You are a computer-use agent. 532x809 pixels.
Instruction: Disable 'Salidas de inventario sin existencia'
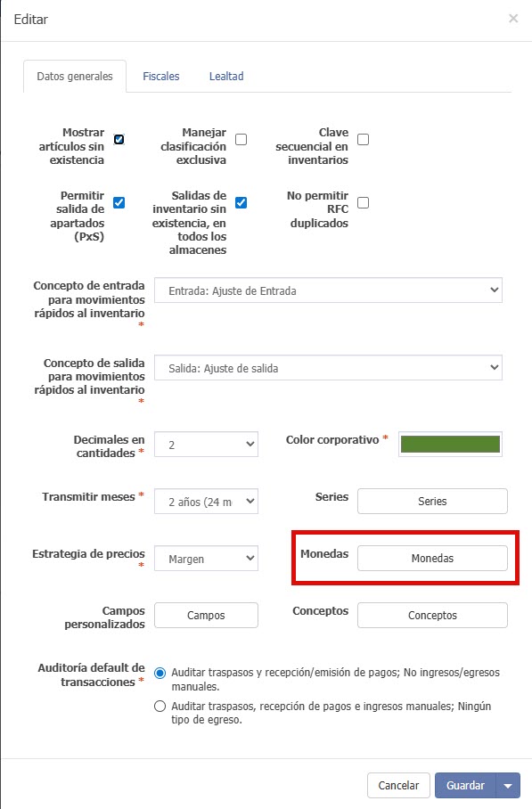(241, 202)
